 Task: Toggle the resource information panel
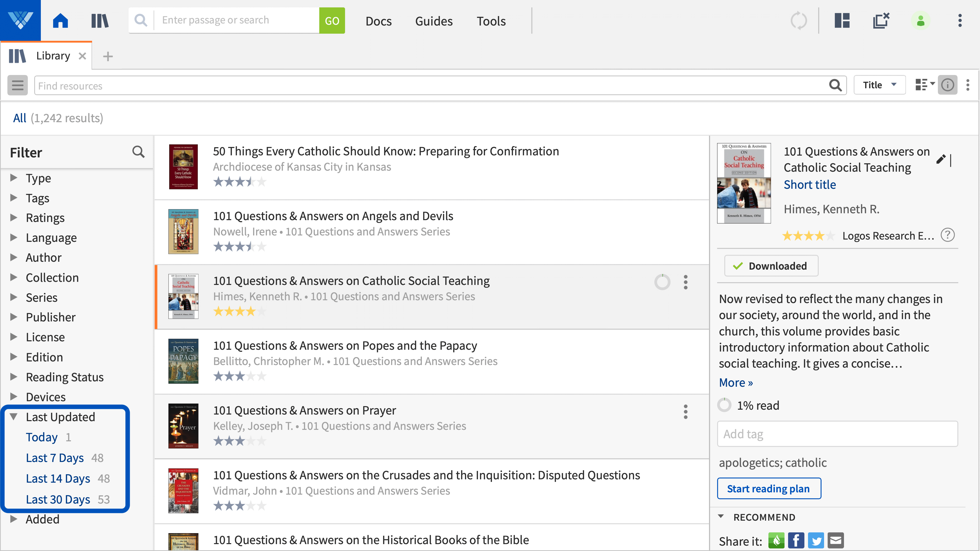[x=947, y=85]
